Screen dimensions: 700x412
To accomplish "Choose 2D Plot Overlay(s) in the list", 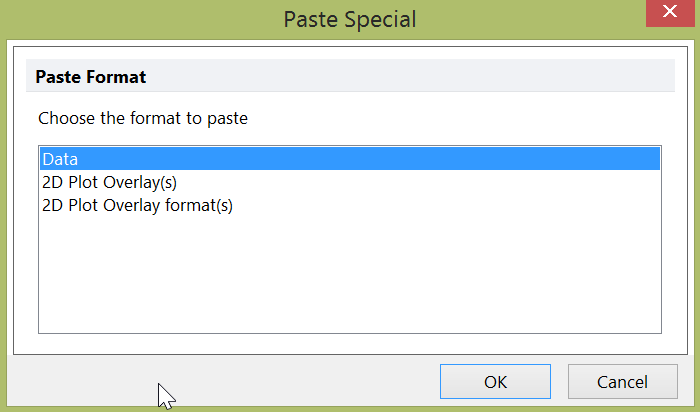I will click(x=109, y=183).
